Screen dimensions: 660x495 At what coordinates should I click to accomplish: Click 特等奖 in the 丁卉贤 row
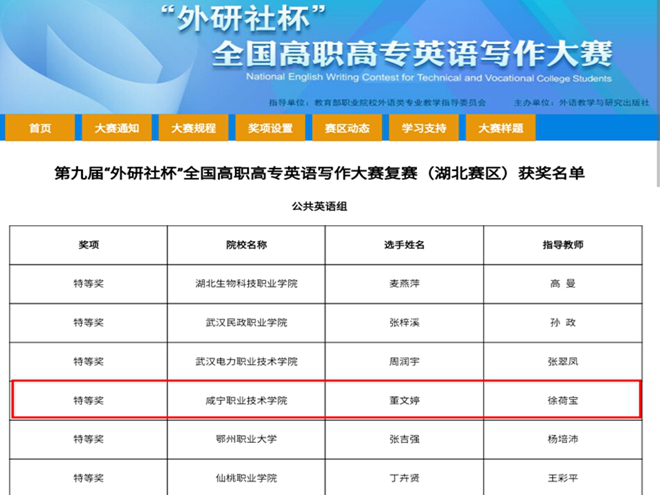pyautogui.click(x=88, y=478)
